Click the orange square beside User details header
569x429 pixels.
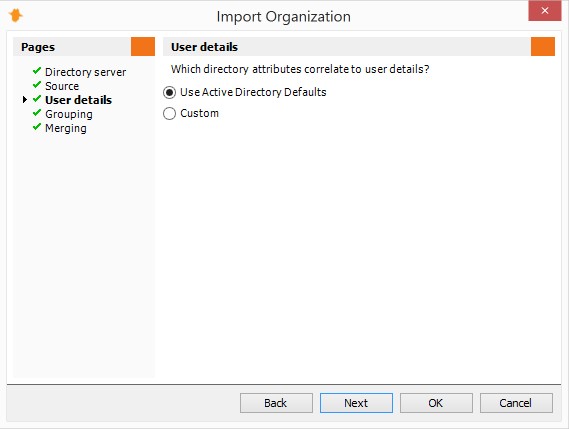tap(543, 46)
